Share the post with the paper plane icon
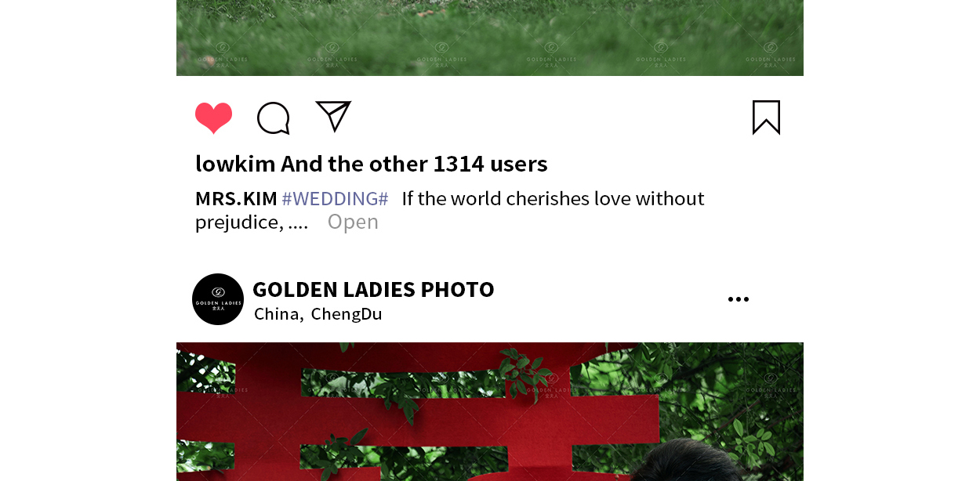This screenshot has height=481, width=980. [x=333, y=116]
